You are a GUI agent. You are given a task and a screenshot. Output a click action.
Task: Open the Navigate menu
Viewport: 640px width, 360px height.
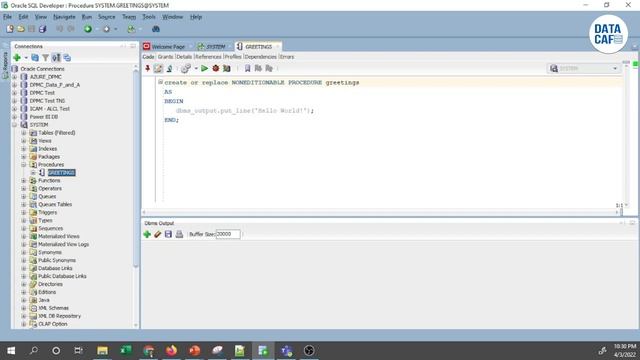click(64, 17)
